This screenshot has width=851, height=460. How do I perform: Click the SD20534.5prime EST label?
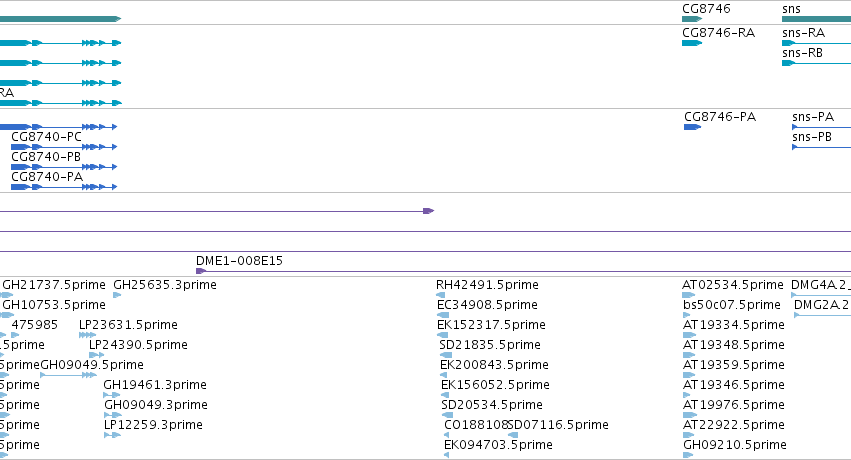point(492,405)
